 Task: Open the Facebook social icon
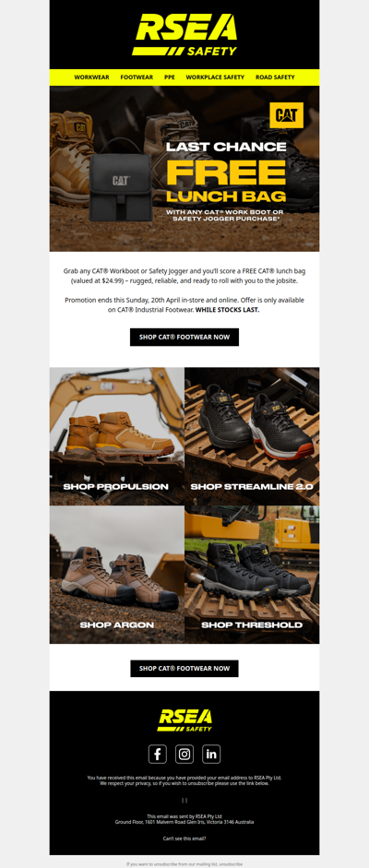pos(157,754)
